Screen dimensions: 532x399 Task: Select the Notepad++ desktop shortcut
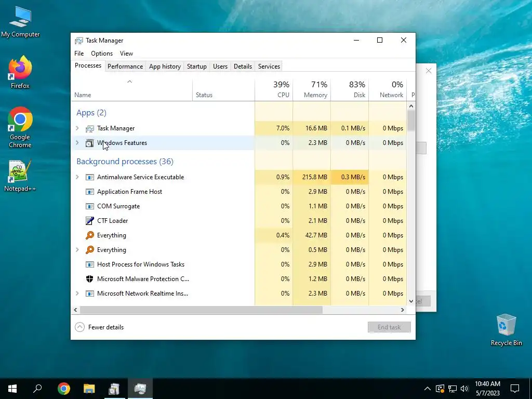tap(20, 176)
